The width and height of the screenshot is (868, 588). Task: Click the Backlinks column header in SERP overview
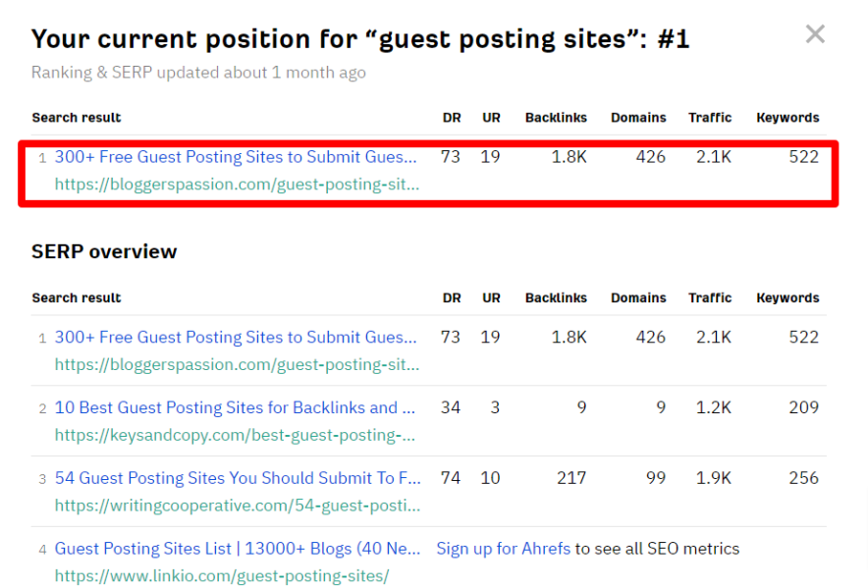point(556,298)
